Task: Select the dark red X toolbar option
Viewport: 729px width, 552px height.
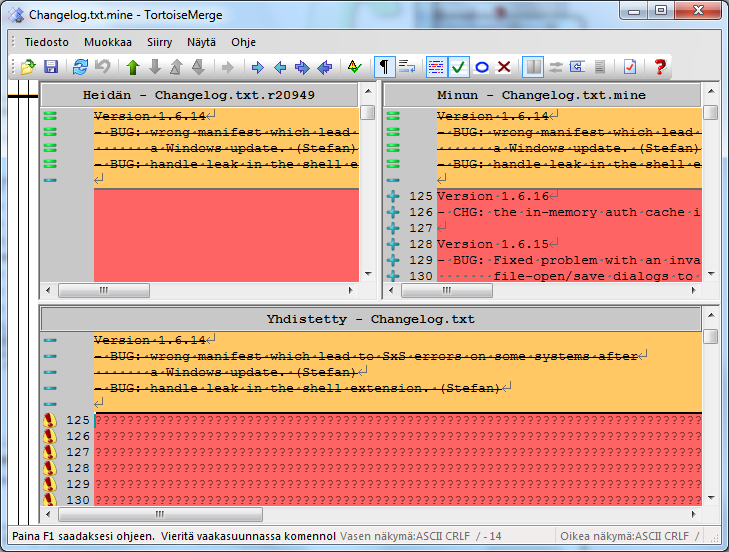Action: tap(504, 67)
